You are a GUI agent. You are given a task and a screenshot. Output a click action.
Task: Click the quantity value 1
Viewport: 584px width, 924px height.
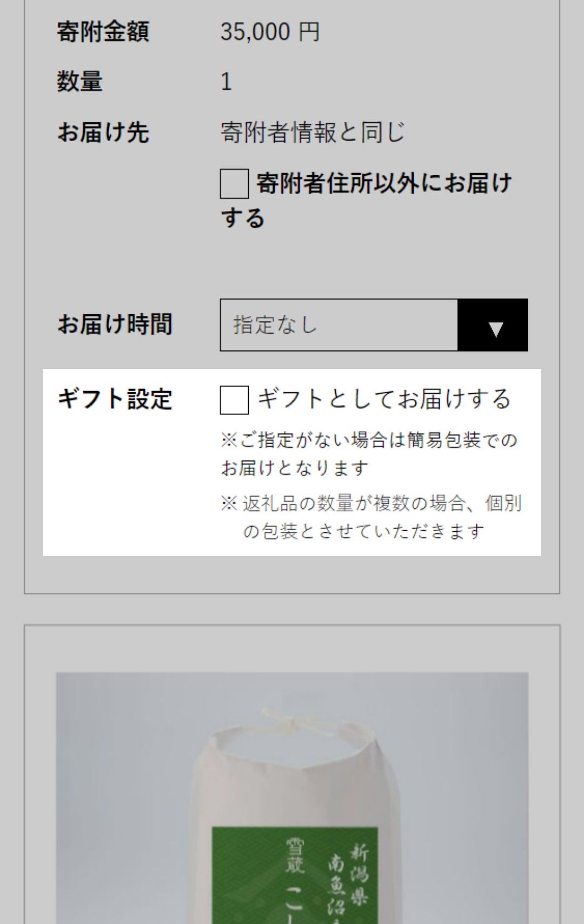(x=226, y=82)
